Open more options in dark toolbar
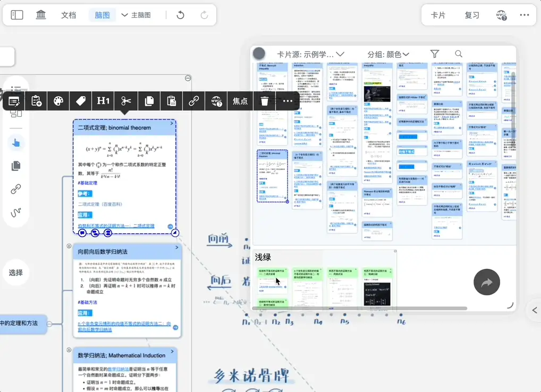Image resolution: width=541 pixels, height=392 pixels. coord(288,101)
